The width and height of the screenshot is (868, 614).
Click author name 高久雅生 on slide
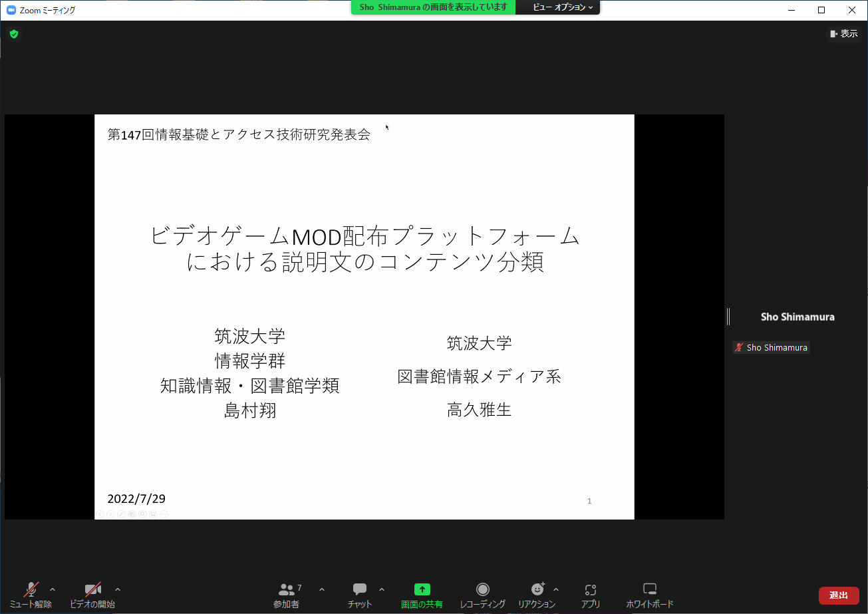tap(479, 410)
